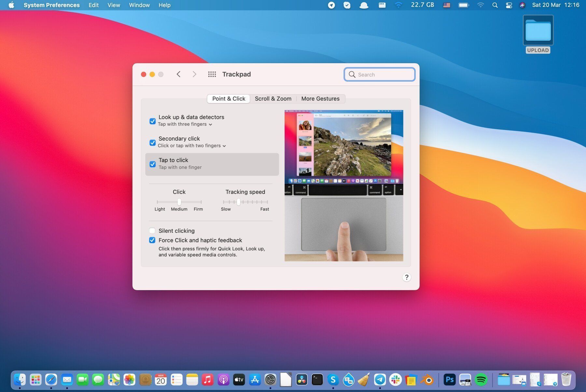Open Control Center in menu bar
Screen dimensions: 586x392
[509, 5]
